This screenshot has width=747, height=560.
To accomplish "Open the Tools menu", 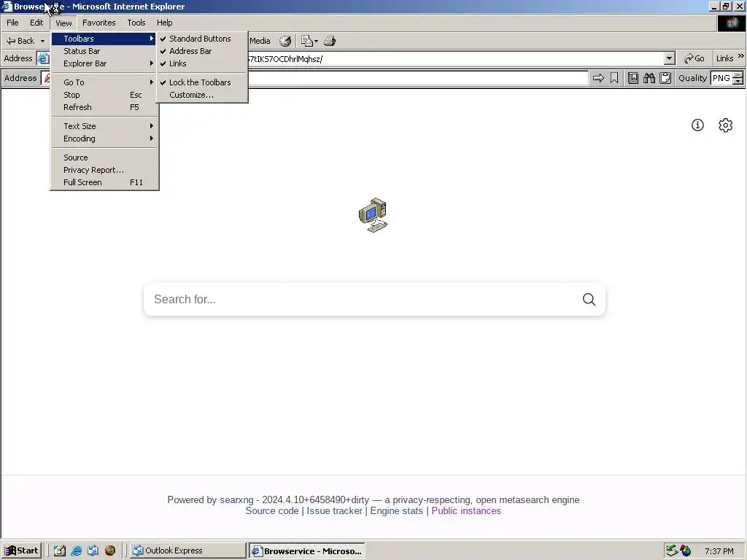I will tap(136, 23).
